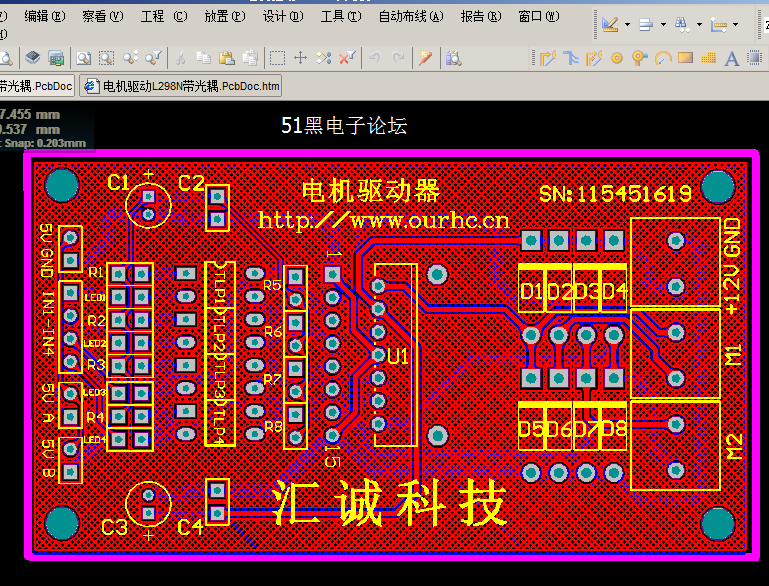Open the 工具(T) menu
This screenshot has width=769, height=586.
click(x=341, y=16)
